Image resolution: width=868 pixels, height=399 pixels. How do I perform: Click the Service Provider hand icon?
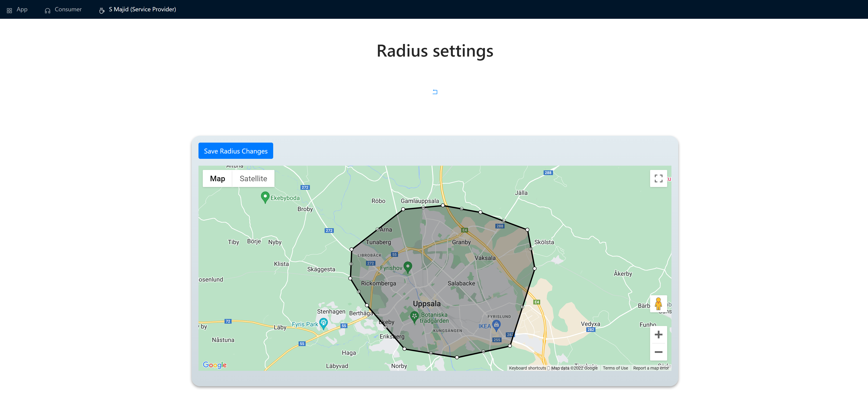[x=102, y=10]
